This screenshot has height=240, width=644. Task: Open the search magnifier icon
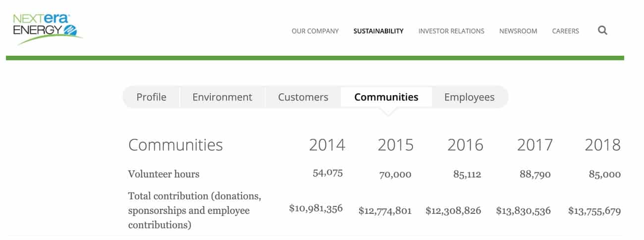(602, 31)
